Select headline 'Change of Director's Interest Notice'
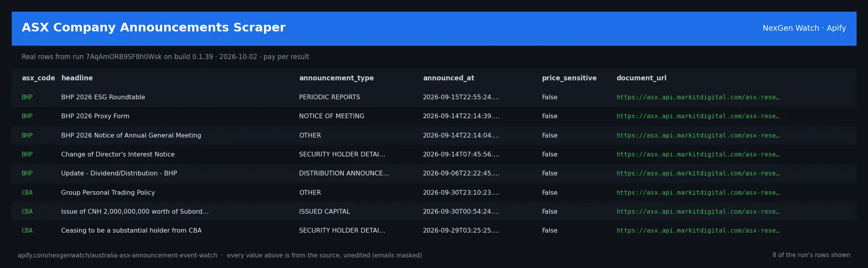Viewport: 868px width, 268px height. (x=118, y=154)
